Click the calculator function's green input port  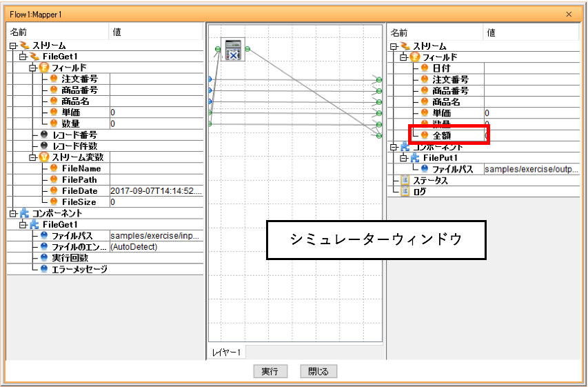pyautogui.click(x=218, y=49)
